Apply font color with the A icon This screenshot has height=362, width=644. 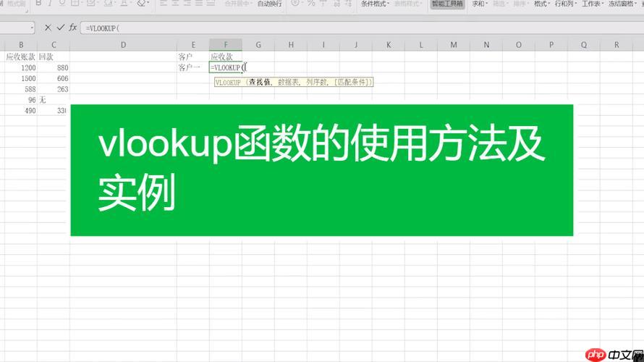[124, 4]
